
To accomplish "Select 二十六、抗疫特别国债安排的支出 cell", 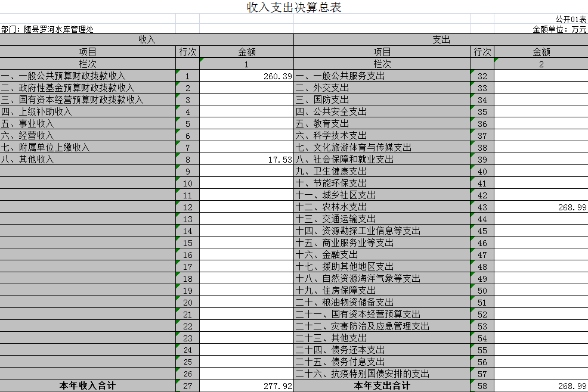I will coord(382,374).
